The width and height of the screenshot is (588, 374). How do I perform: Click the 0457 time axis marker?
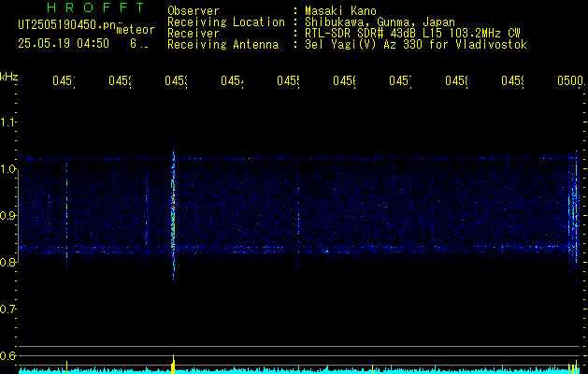coord(400,80)
